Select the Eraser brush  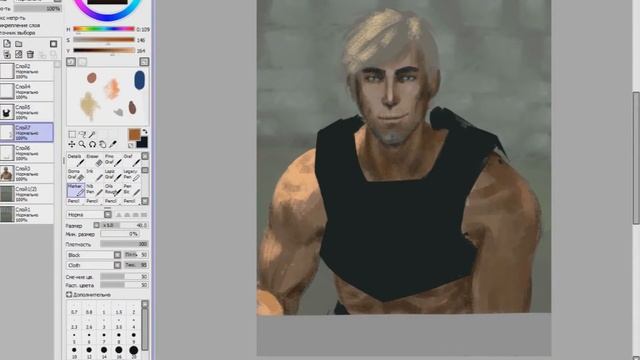94,160
